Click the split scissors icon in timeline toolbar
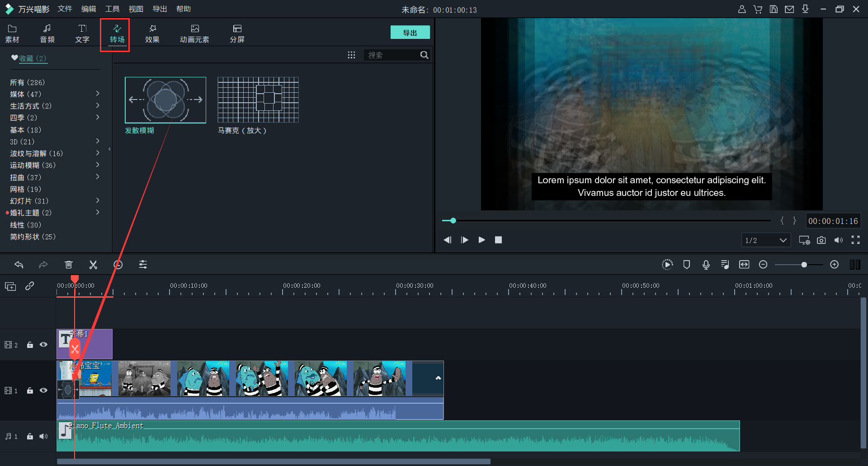This screenshot has height=466, width=868. (93, 265)
